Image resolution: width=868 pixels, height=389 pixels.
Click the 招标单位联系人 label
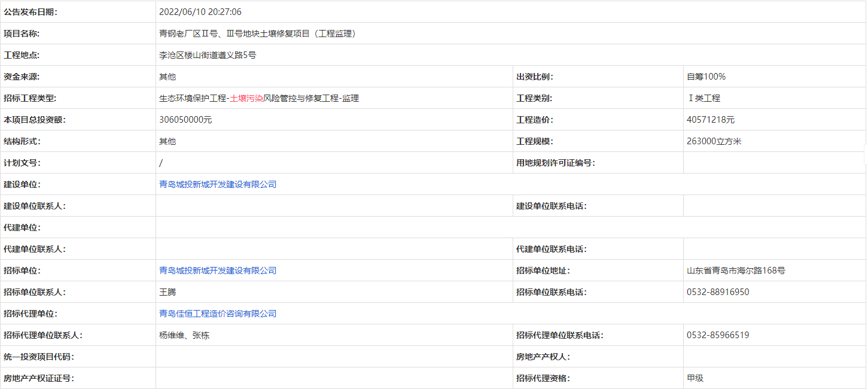click(35, 292)
